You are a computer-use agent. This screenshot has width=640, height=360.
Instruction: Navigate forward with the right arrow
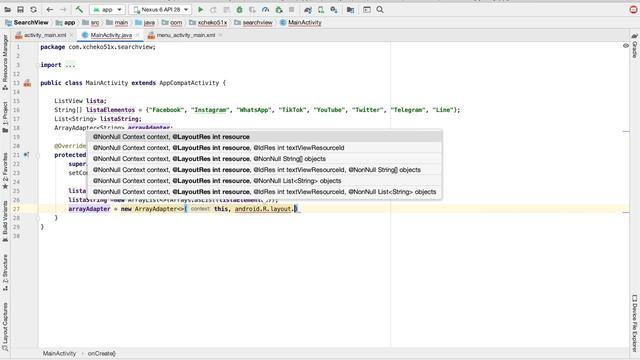[x=63, y=9]
